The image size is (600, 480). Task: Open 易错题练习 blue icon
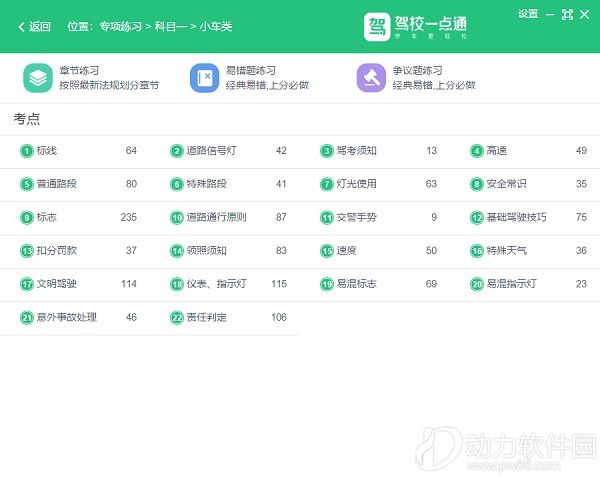(x=204, y=78)
